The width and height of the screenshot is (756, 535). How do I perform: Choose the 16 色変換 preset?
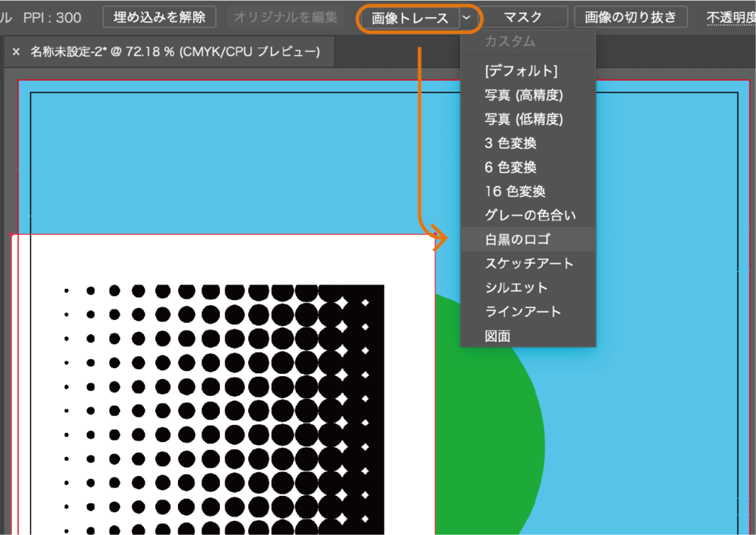point(528,191)
